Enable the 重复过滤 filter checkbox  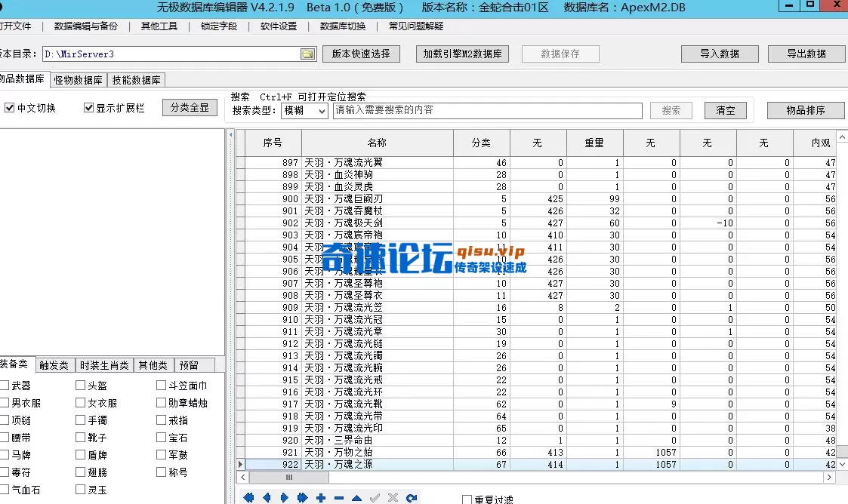click(x=467, y=499)
